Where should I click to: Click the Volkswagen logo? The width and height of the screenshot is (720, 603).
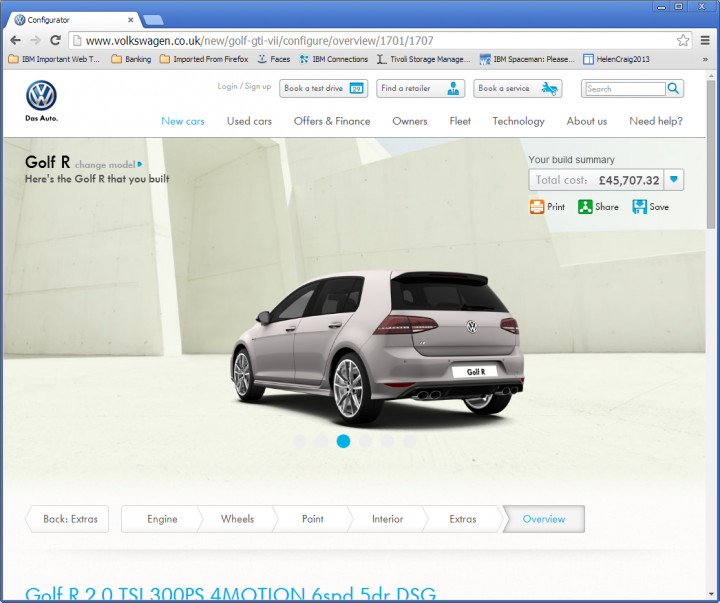(41, 96)
